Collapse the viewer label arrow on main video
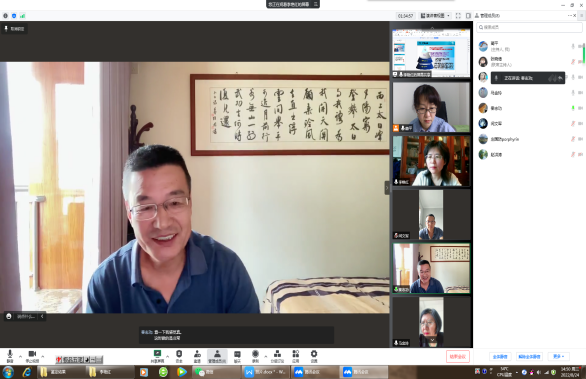 [x=42, y=317]
